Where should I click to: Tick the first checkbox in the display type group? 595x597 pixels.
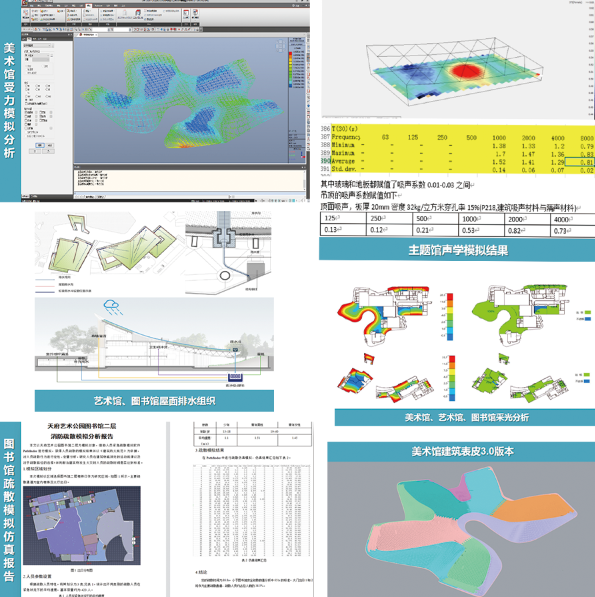click(26, 112)
